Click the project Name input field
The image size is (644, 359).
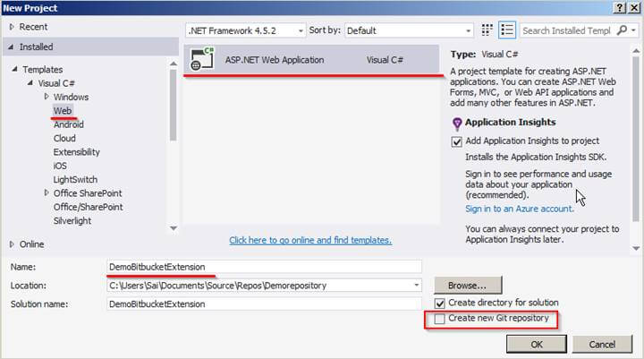pos(264,267)
